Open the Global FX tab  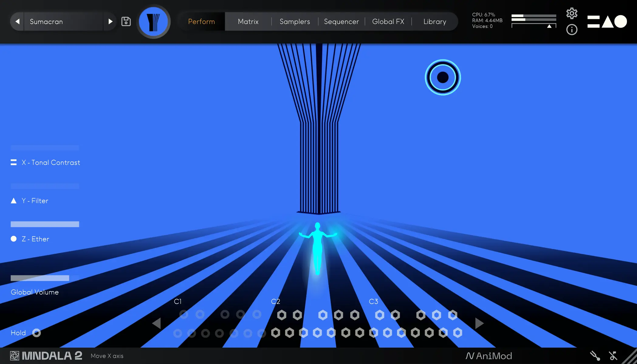[x=388, y=22]
